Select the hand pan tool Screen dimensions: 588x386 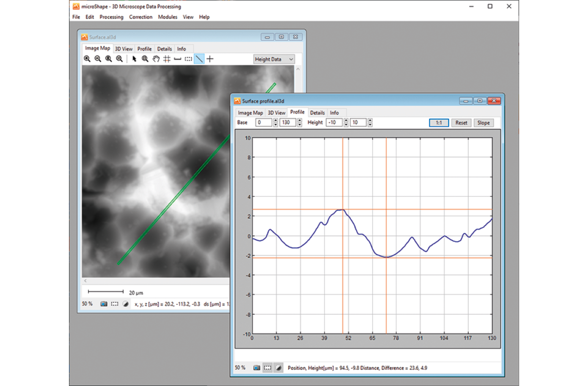[x=156, y=59]
